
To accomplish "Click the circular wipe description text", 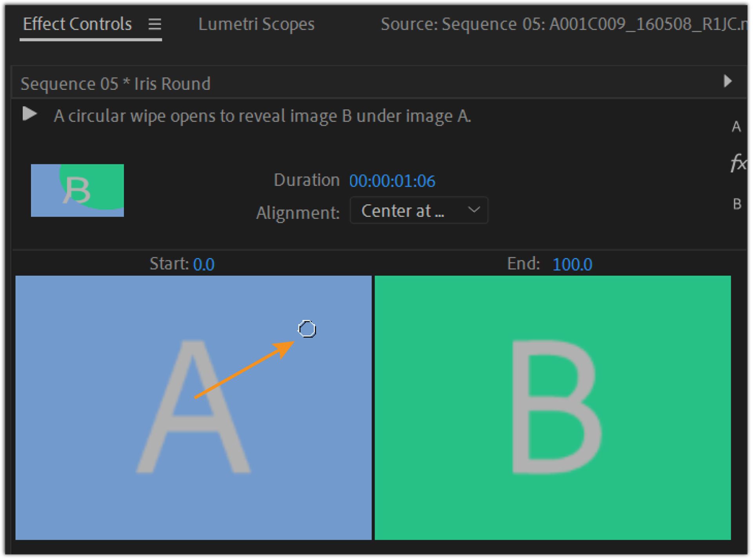I will [x=262, y=116].
